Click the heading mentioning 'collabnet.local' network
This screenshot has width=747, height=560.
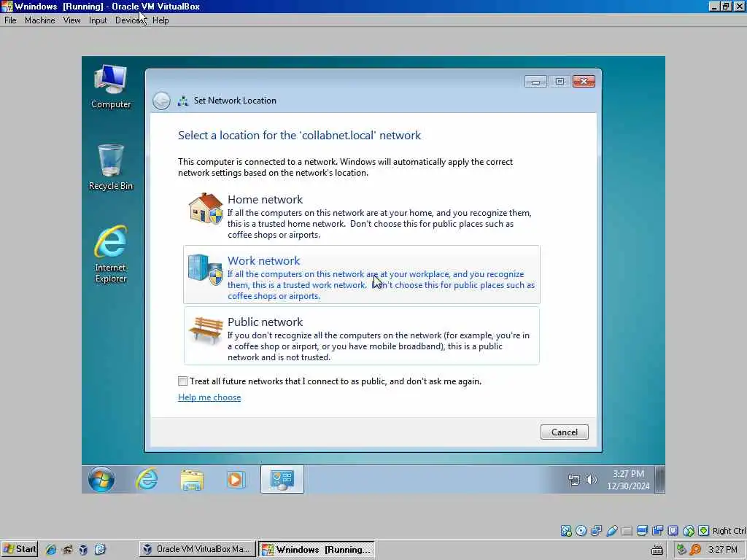pyautogui.click(x=299, y=135)
